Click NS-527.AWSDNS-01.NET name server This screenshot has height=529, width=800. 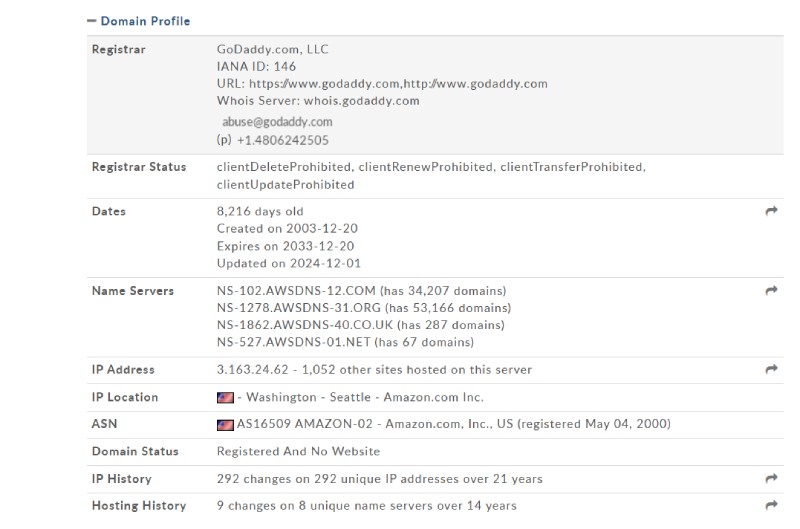[293, 342]
